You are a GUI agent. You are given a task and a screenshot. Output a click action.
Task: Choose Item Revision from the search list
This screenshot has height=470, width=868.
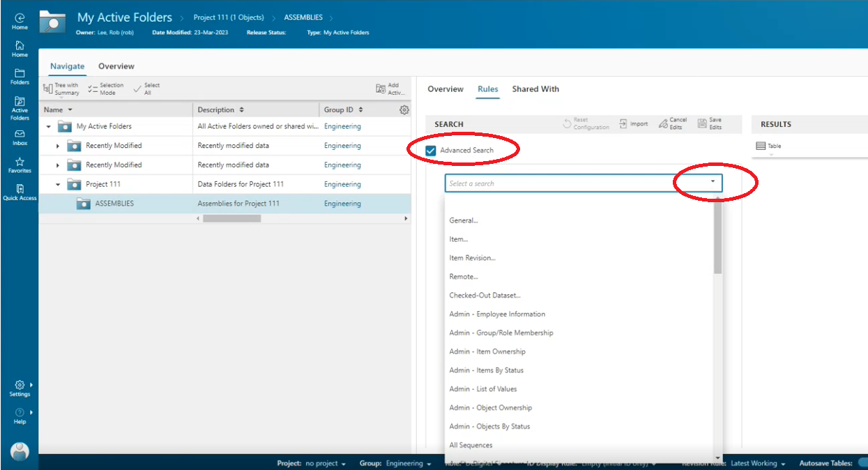click(473, 257)
